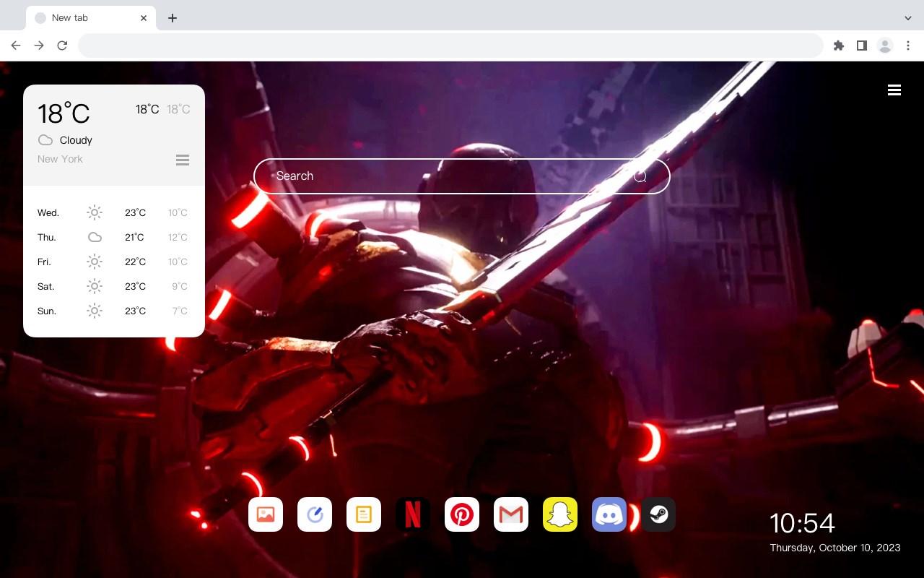Select the New tab browser tab

pyautogui.click(x=91, y=18)
